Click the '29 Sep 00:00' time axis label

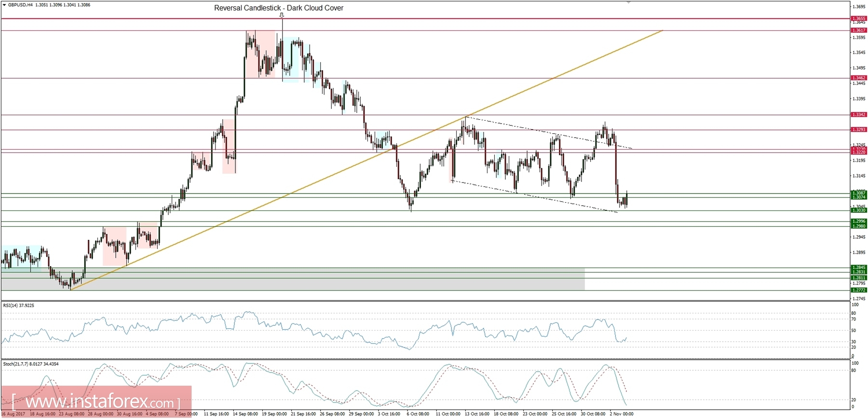[361, 414]
